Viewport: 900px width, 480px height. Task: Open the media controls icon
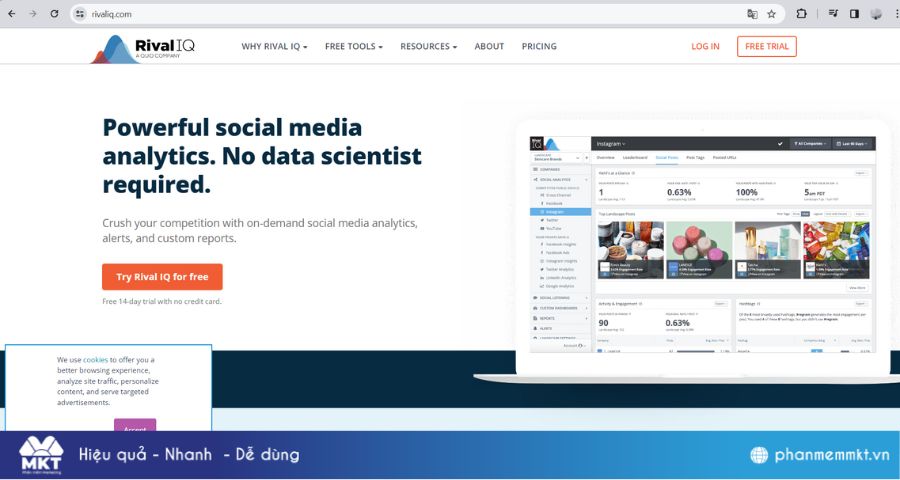834,14
